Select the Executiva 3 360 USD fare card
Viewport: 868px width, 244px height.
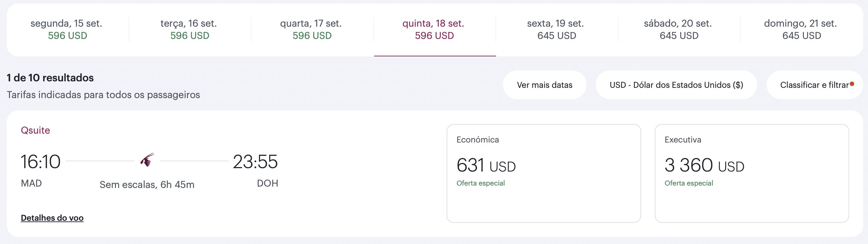pos(752,173)
